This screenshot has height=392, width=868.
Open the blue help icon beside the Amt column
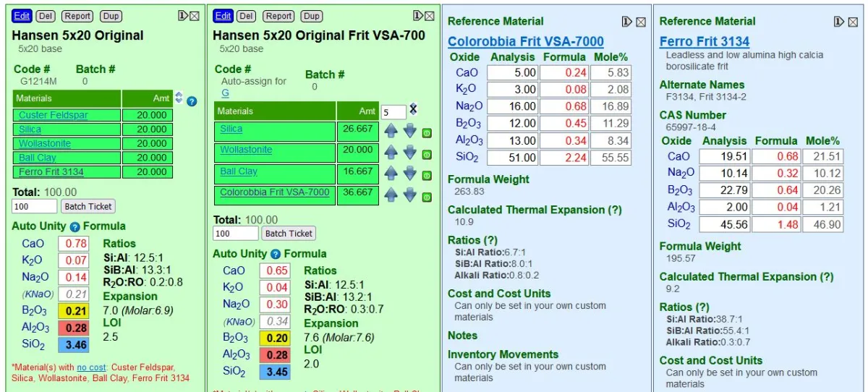tap(192, 101)
